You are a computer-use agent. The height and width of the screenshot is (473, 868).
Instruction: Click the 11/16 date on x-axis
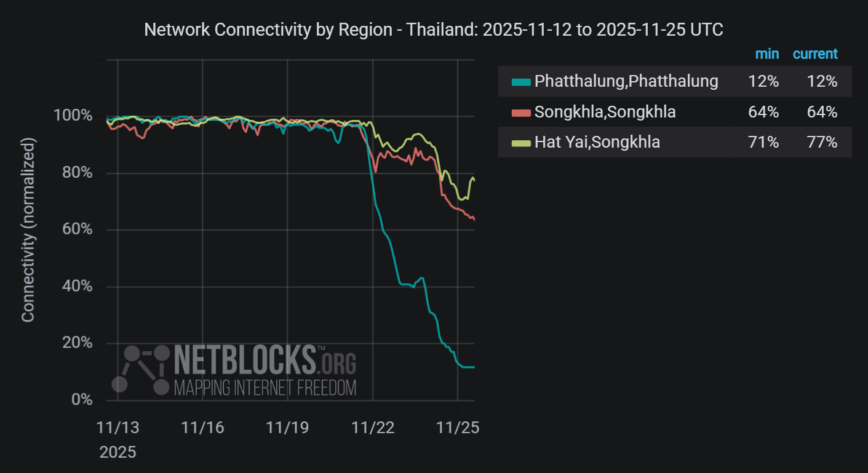click(x=202, y=428)
